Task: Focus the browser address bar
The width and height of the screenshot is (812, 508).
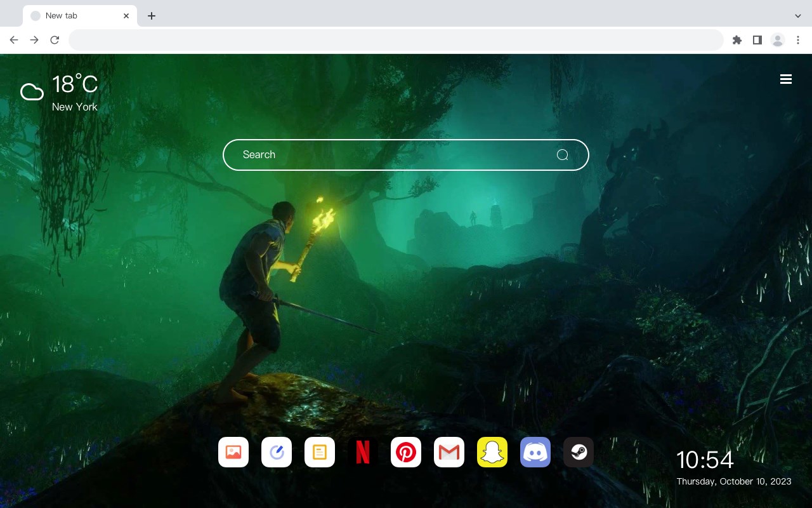Action: click(x=396, y=40)
